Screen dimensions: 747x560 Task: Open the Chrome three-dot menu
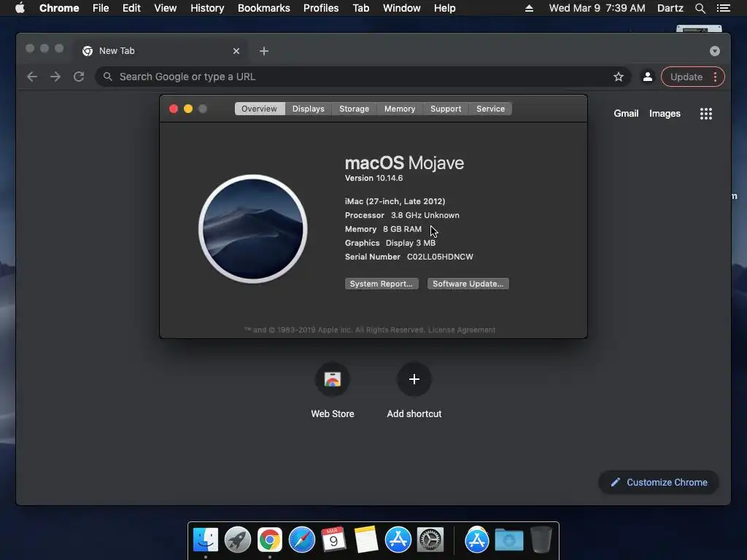(x=715, y=77)
